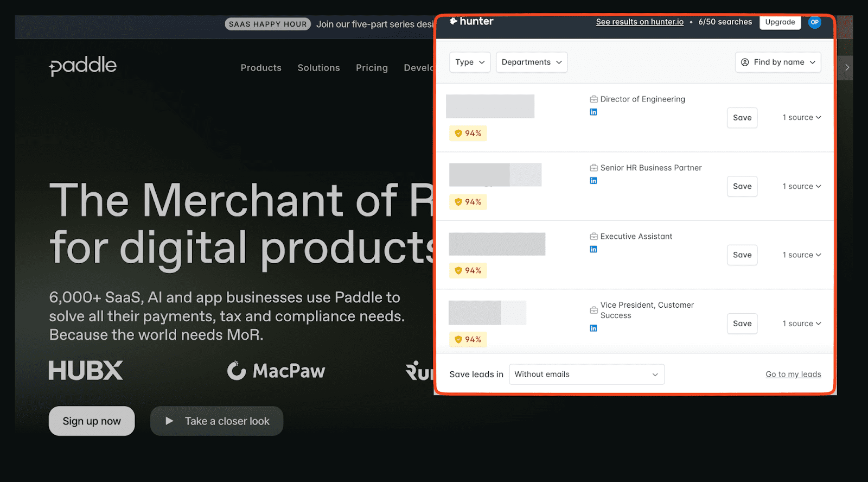Click the Upgrade button
This screenshot has width=868, height=482.
pyautogui.click(x=780, y=22)
